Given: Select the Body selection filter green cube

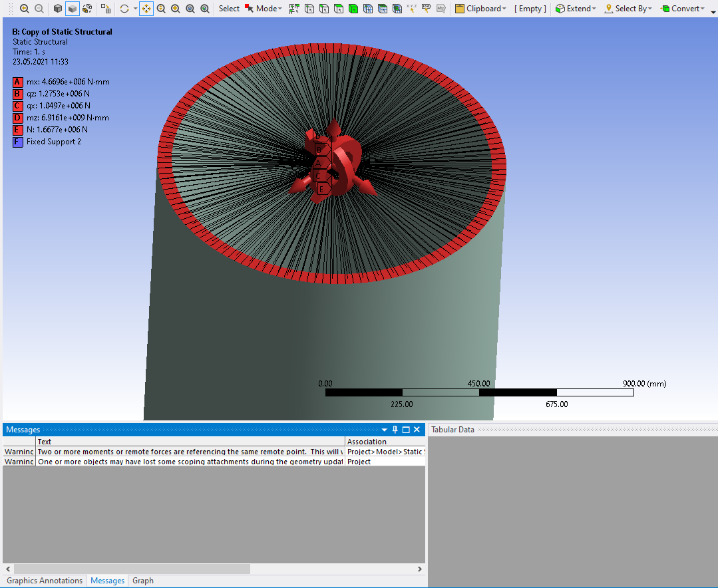Looking at the screenshot, I should 353,9.
